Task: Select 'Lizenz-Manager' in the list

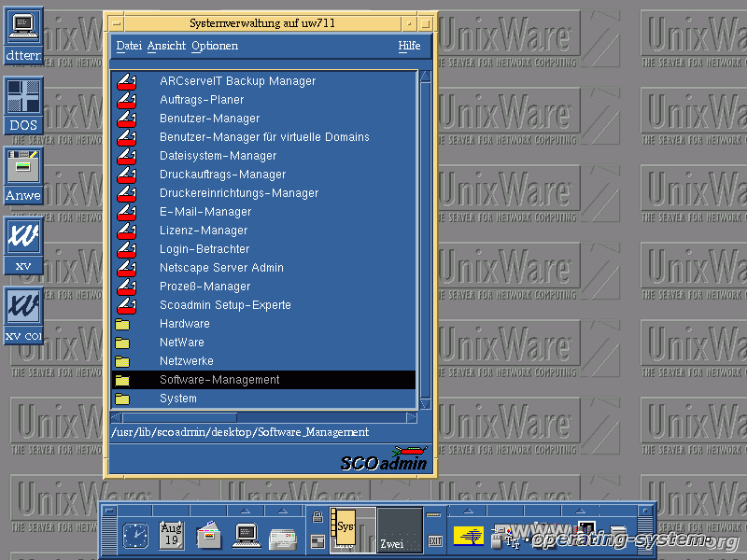Action: [263, 231]
